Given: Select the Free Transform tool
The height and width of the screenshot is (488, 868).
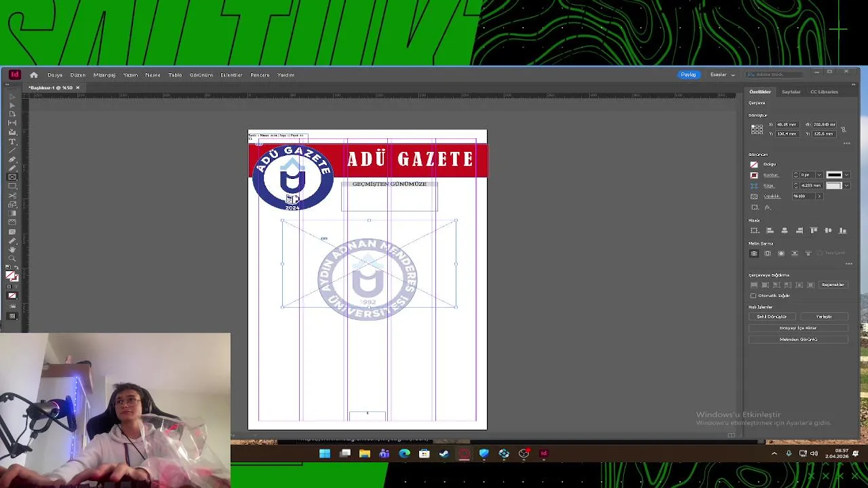Looking at the screenshot, I should 12,204.
